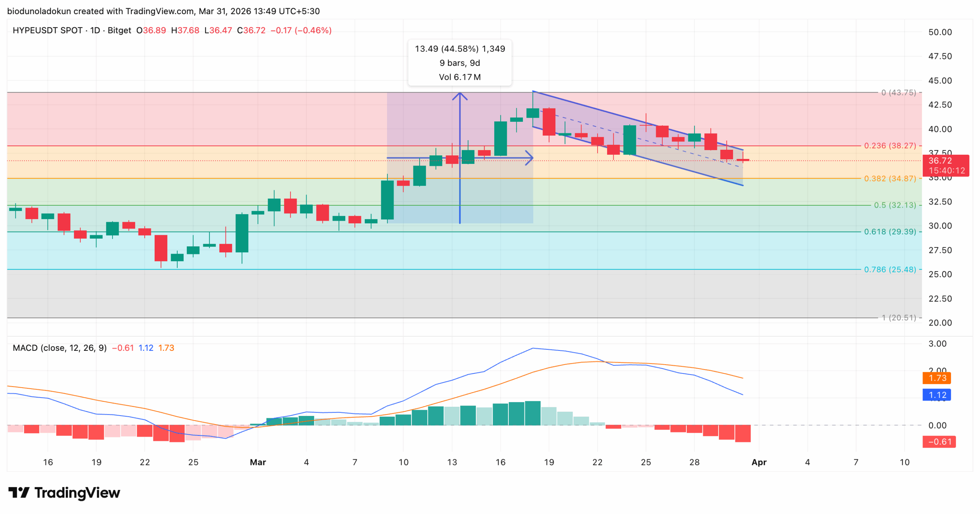The width and height of the screenshot is (980, 514).
Task: Click the MACD histogram value −0.61 in legend
Action: pyautogui.click(x=122, y=348)
